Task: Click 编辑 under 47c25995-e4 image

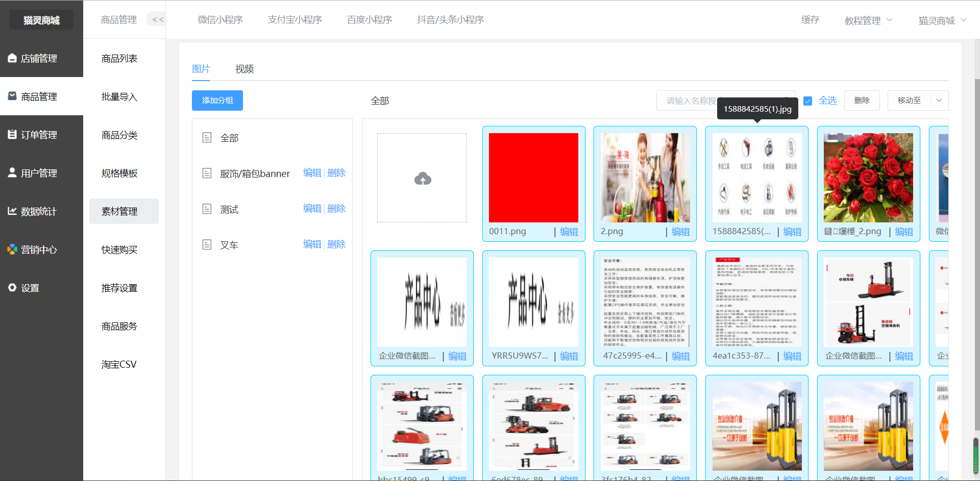Action: 680,356
